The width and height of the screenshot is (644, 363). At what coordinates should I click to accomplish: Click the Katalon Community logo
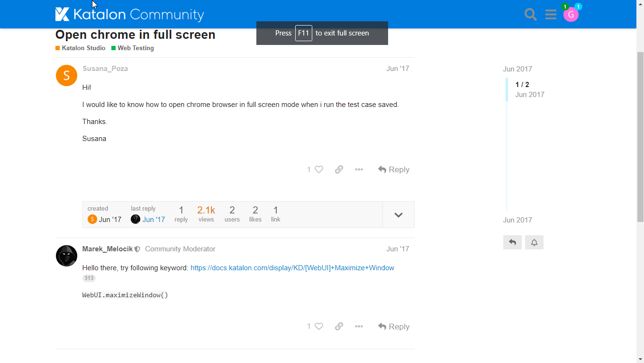pyautogui.click(x=129, y=15)
